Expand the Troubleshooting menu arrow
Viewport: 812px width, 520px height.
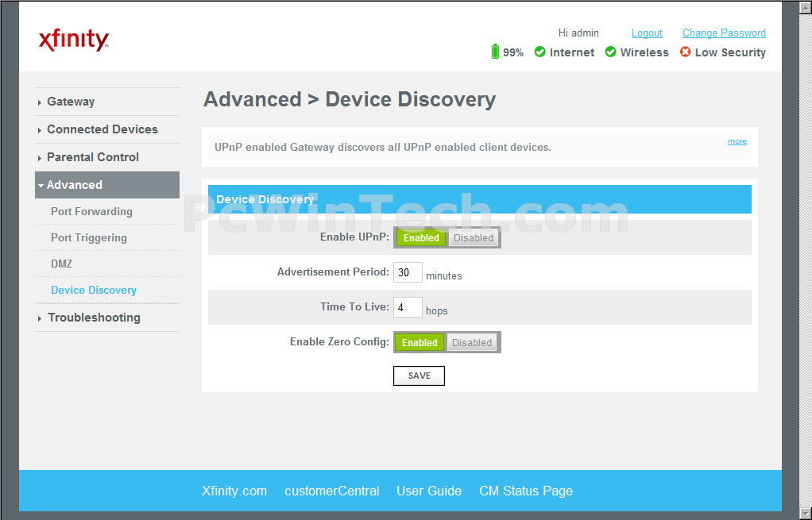pyautogui.click(x=40, y=318)
